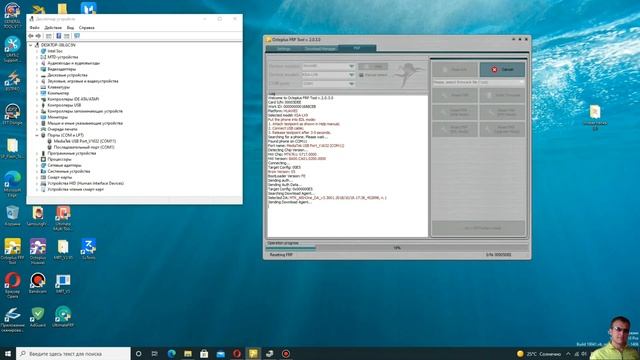
Task: Select the Octoplus Huawei desktop shortcut
Action: (x=38, y=251)
